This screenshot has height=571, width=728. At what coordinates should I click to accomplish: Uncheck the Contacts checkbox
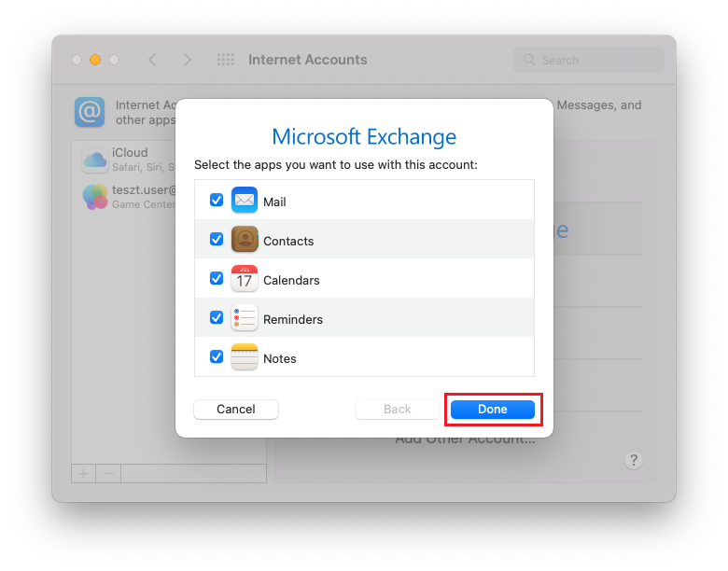[217, 240]
